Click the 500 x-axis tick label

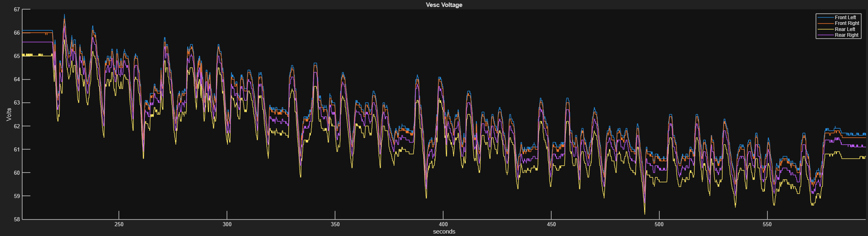coord(659,224)
